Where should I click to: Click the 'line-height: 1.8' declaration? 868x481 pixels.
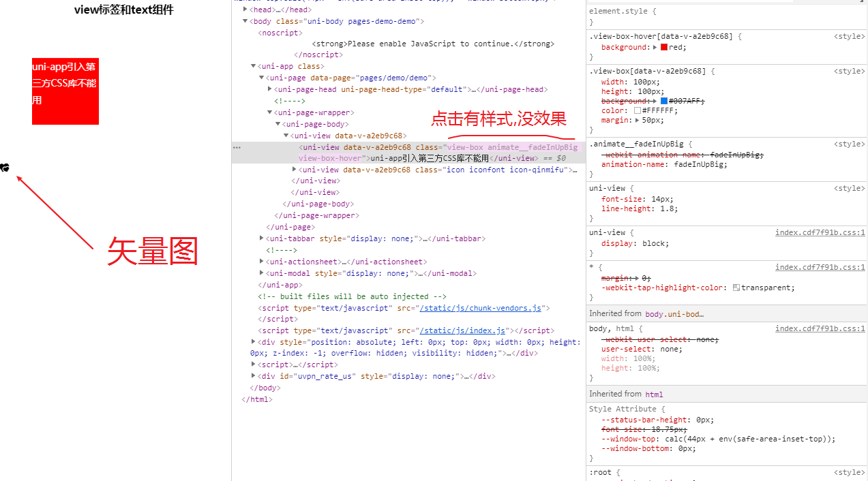pyautogui.click(x=640, y=208)
